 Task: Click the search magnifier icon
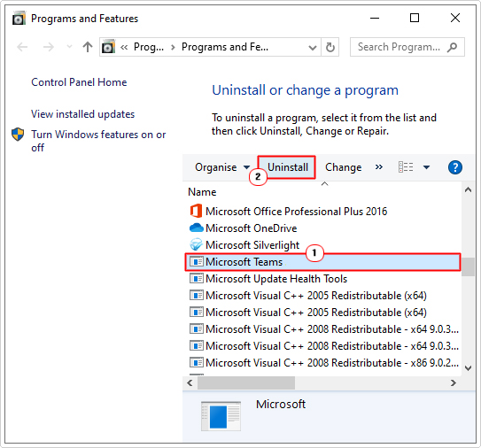click(452, 47)
